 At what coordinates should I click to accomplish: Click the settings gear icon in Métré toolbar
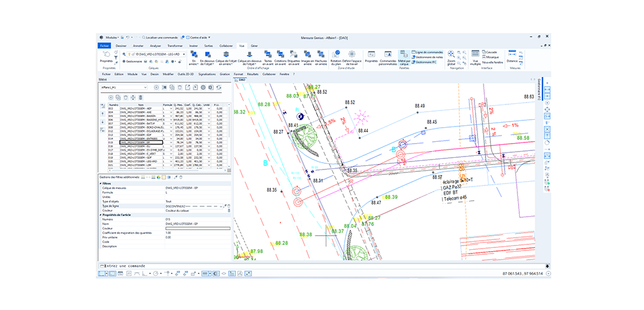(x=203, y=87)
